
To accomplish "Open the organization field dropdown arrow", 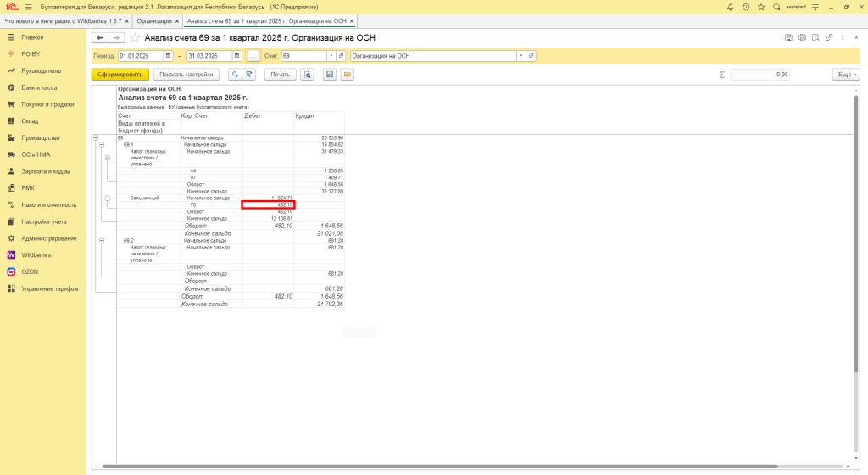I will [520, 56].
